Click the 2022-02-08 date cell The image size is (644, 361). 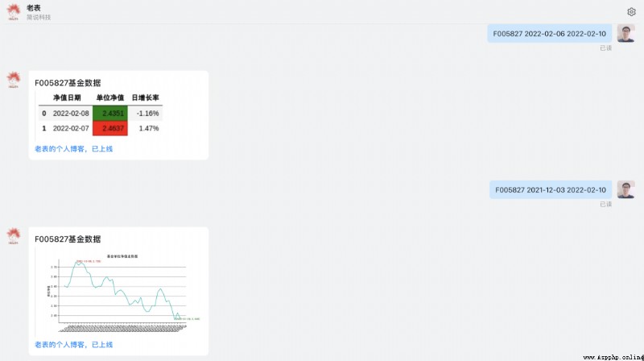71,113
